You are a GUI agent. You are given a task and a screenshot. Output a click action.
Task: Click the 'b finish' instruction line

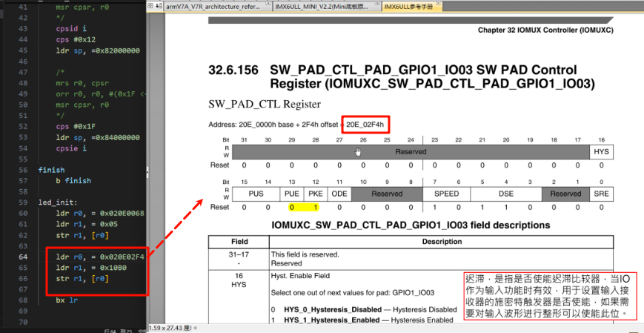coord(73,181)
